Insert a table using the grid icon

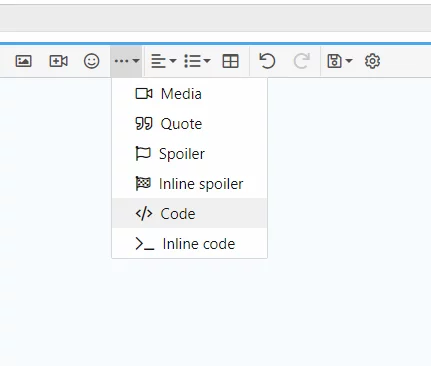coord(230,61)
